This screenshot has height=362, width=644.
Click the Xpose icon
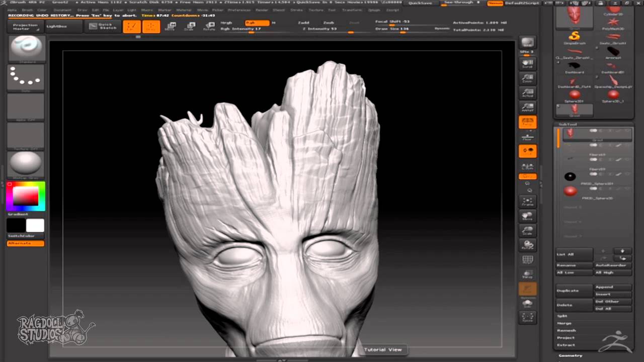click(x=528, y=317)
